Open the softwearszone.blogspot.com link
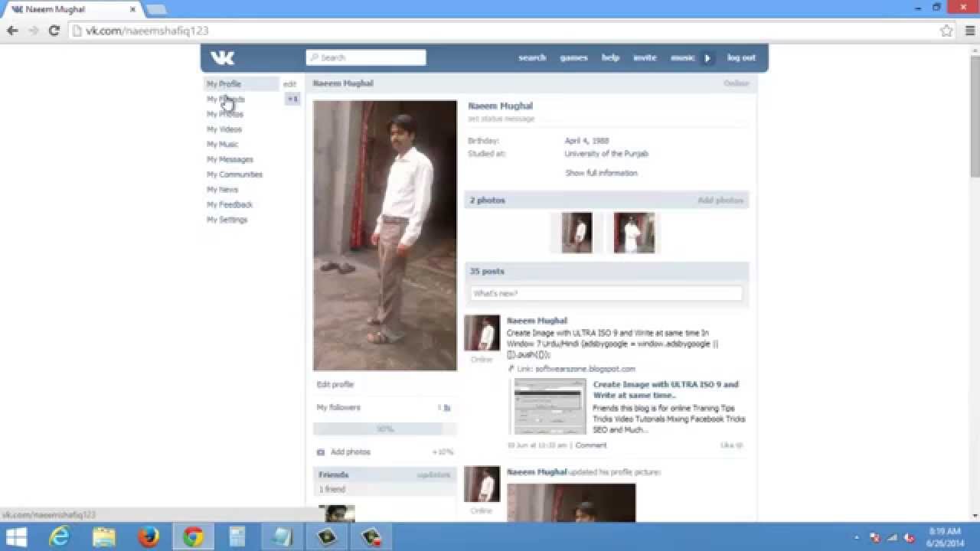This screenshot has width=980, height=551. 585,369
